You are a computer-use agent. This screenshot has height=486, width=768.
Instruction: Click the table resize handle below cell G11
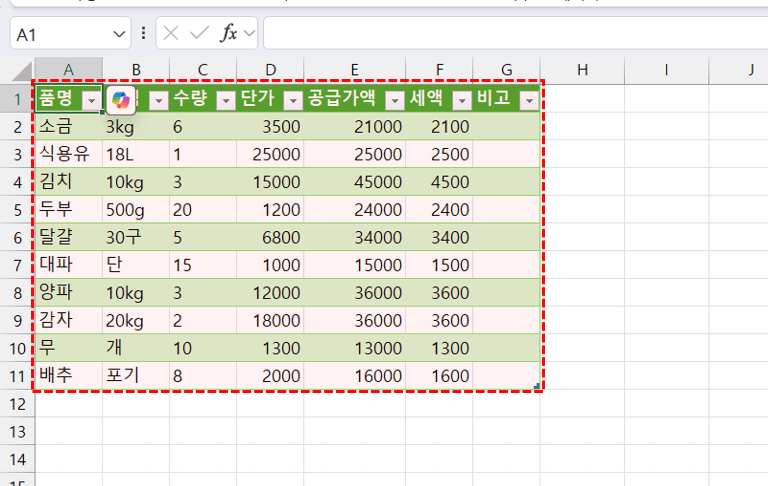pyautogui.click(x=538, y=386)
